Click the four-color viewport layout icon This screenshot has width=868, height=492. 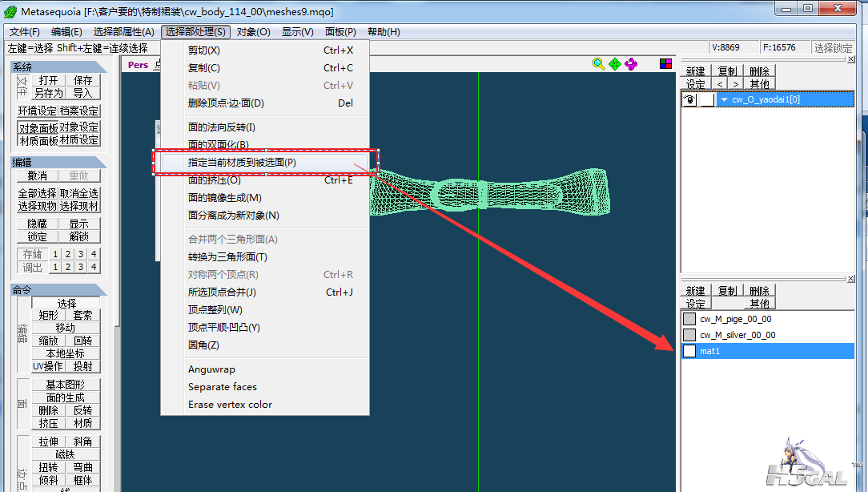(665, 64)
